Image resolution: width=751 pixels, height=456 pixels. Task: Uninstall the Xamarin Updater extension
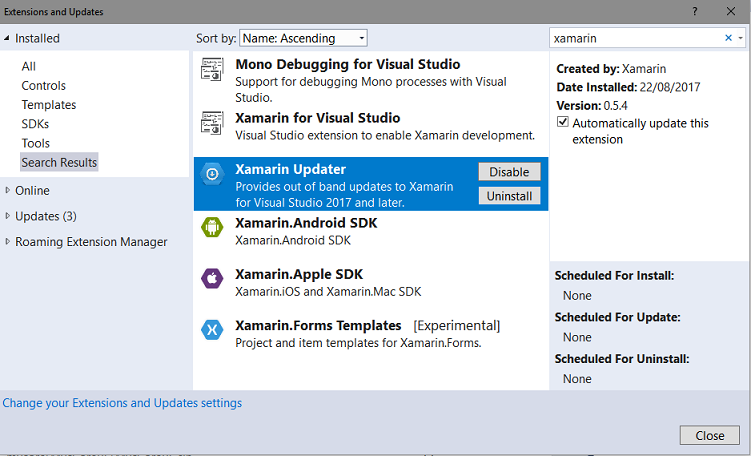(x=510, y=195)
